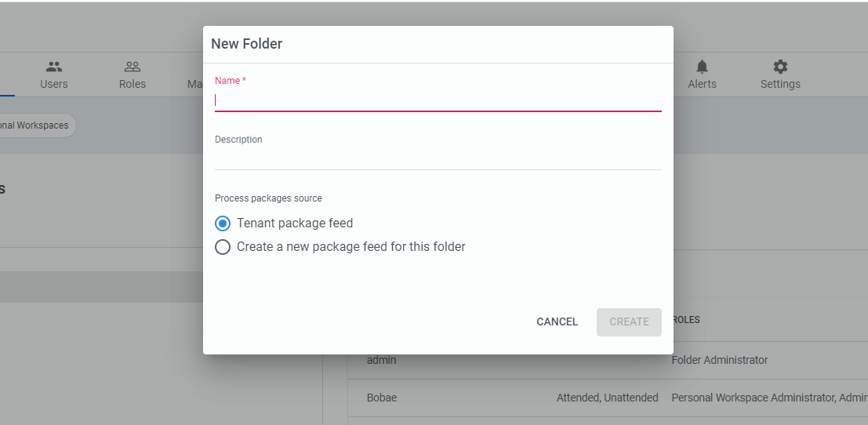Click the Roles group icon
The height and width of the screenshot is (425, 868).
tap(133, 67)
